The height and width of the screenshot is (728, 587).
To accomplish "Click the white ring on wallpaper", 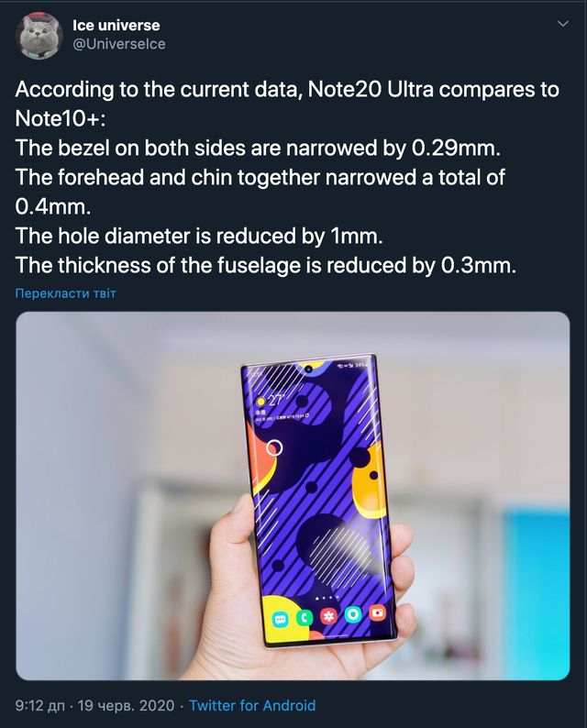I will click(274, 447).
